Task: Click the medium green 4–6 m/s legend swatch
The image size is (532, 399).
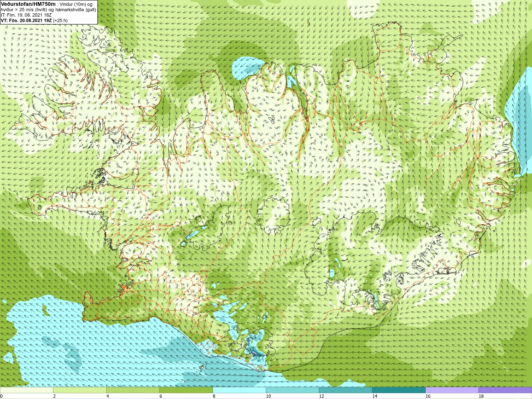Action: click(x=133, y=390)
